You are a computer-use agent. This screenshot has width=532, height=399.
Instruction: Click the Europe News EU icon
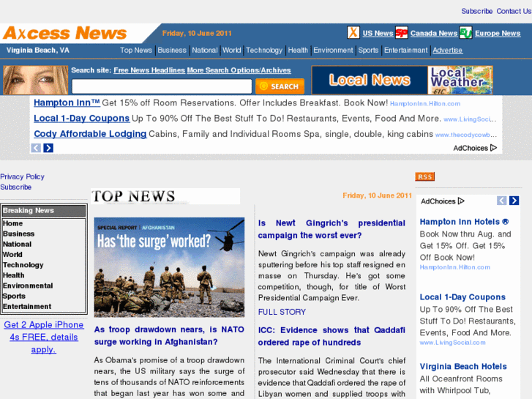click(x=466, y=33)
